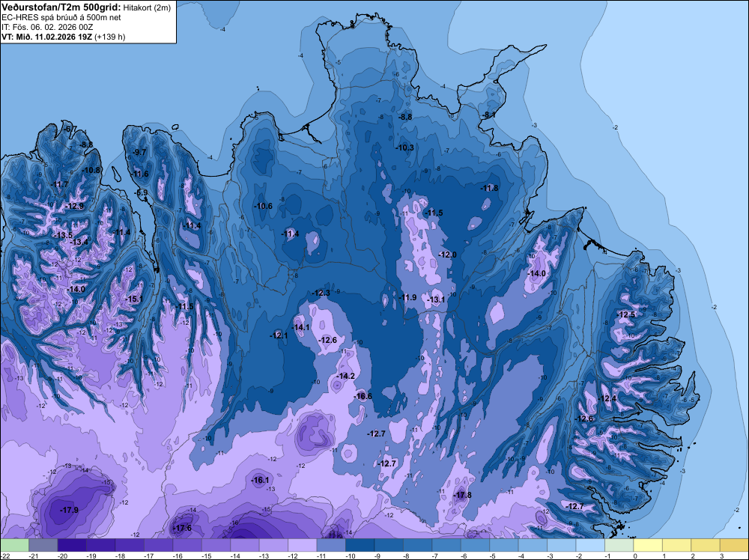Click the grey-blue -21 legend swatch

pos(43,545)
